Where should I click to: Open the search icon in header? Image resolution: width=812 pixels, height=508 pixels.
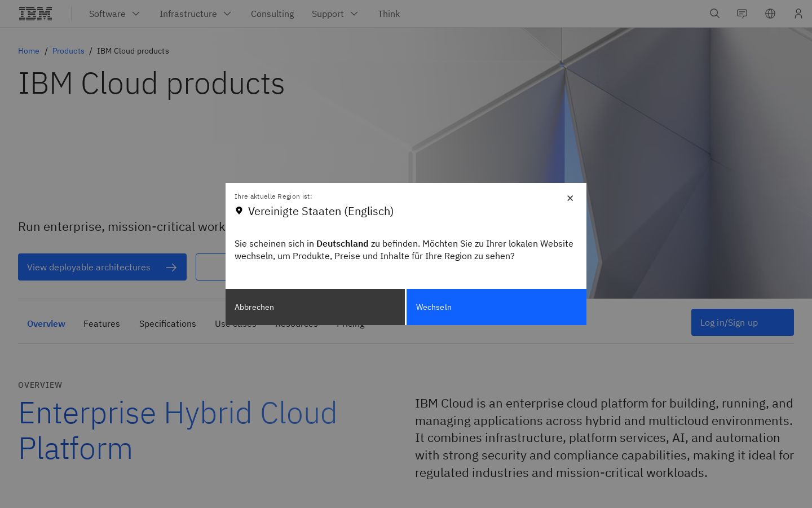pos(714,14)
